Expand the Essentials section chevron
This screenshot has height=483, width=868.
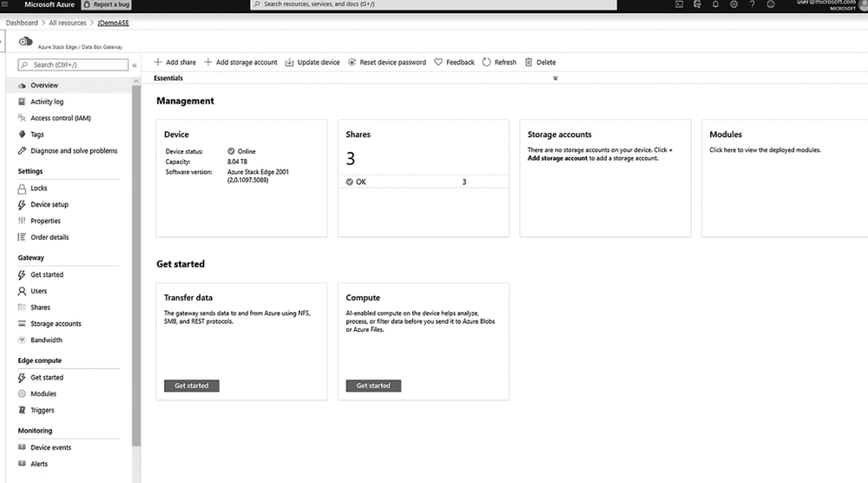pyautogui.click(x=556, y=78)
